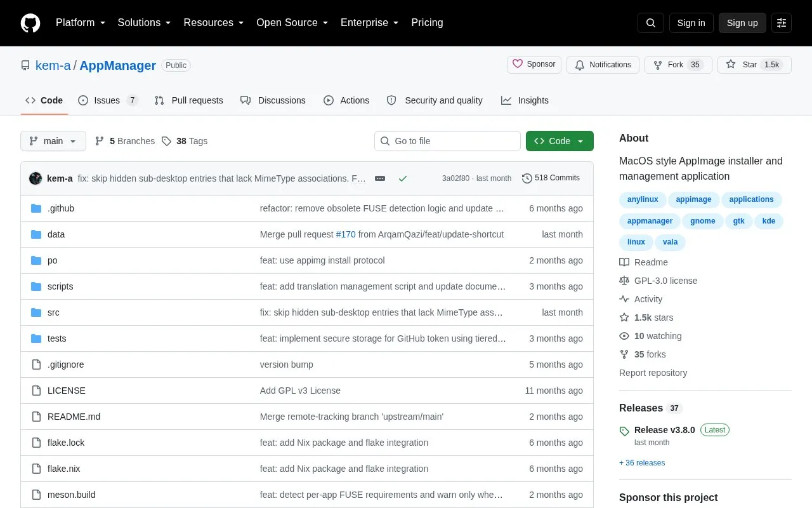812x508 pixels.
Task: Open the Insights tab
Action: (x=525, y=100)
